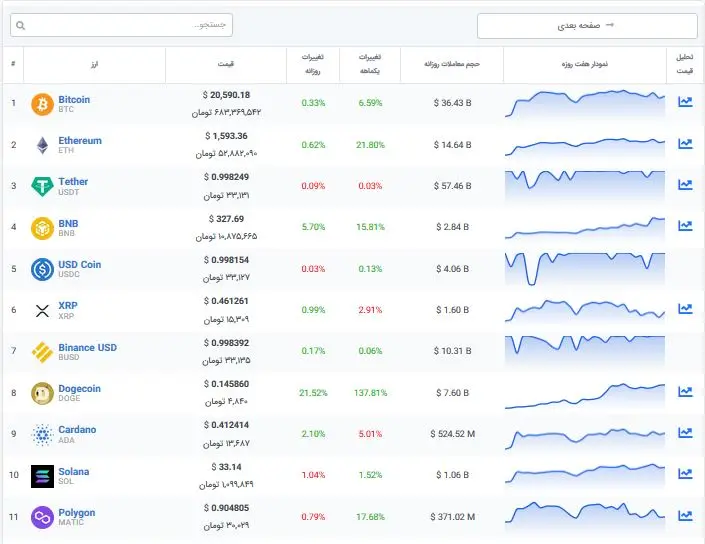The height and width of the screenshot is (544, 705).
Task: Sort by daily trading volume header
Action: pos(452,63)
